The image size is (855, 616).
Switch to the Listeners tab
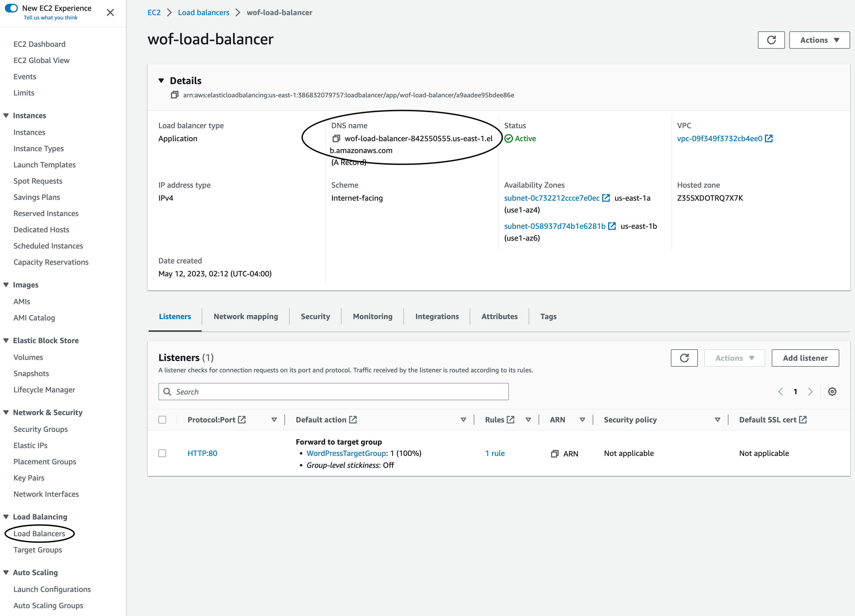click(175, 316)
